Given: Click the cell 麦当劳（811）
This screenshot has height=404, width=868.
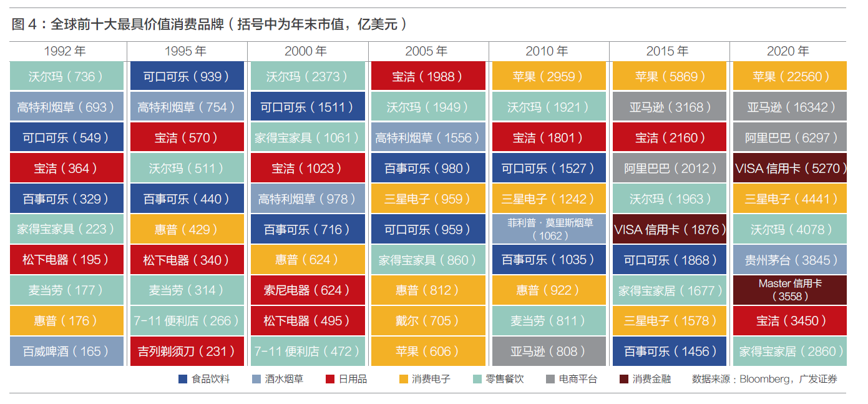Looking at the screenshot, I should pyautogui.click(x=549, y=321).
